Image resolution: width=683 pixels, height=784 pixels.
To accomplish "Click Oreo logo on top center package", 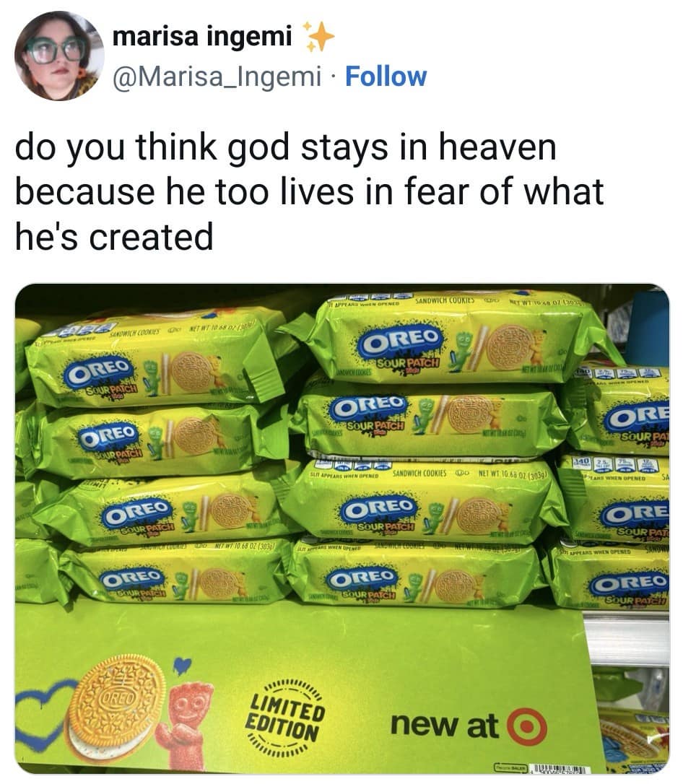I will pyautogui.click(x=401, y=342).
